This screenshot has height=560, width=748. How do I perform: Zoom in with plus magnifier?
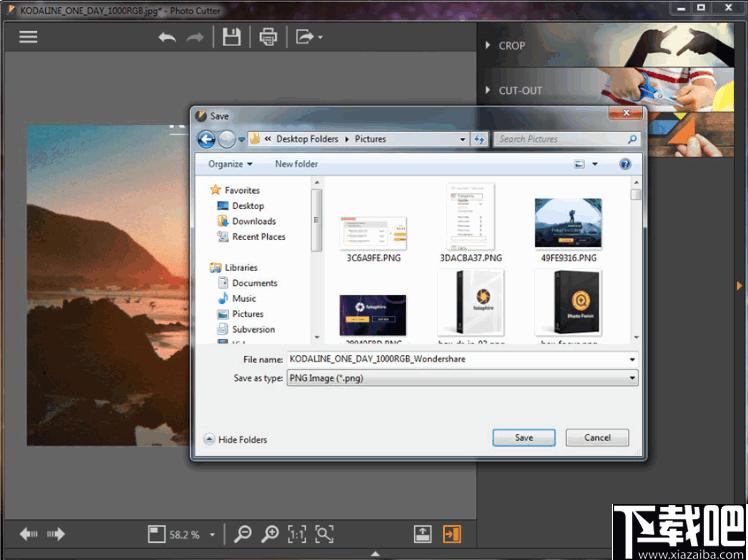[x=270, y=534]
